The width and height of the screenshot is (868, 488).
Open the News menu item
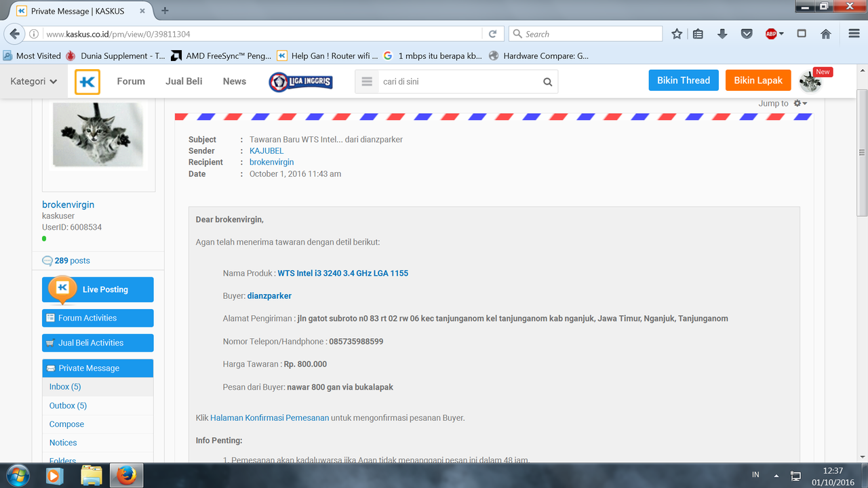235,81
